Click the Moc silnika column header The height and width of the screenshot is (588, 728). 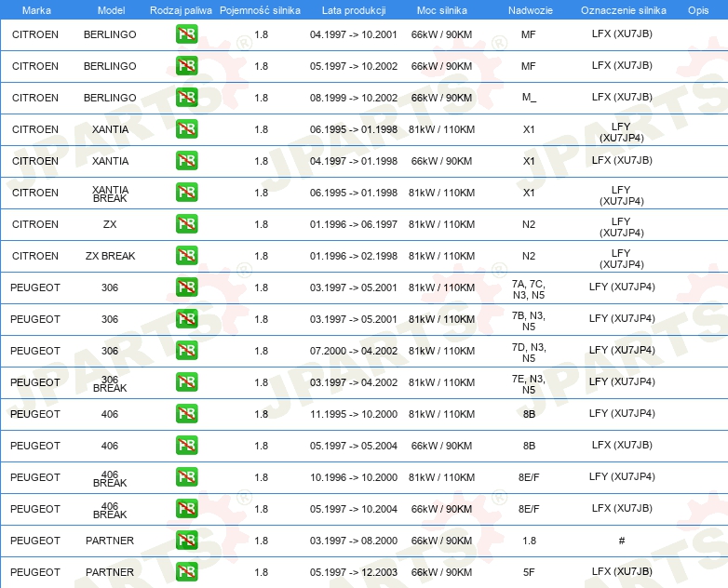(442, 10)
